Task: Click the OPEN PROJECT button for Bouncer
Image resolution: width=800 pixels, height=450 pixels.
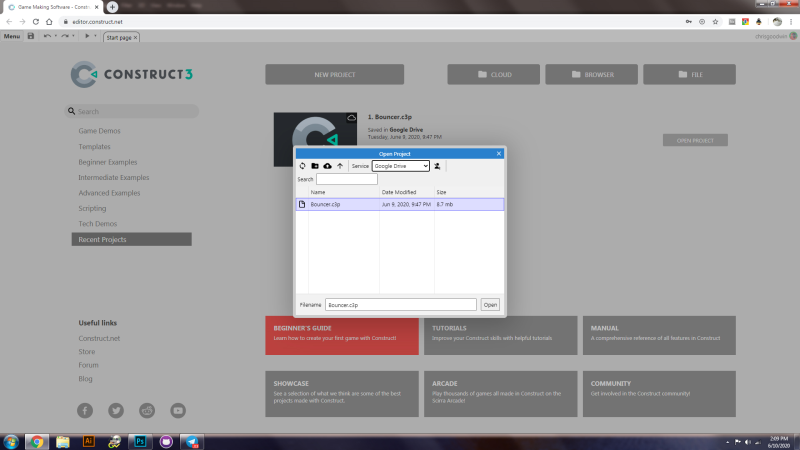Action: click(x=695, y=140)
